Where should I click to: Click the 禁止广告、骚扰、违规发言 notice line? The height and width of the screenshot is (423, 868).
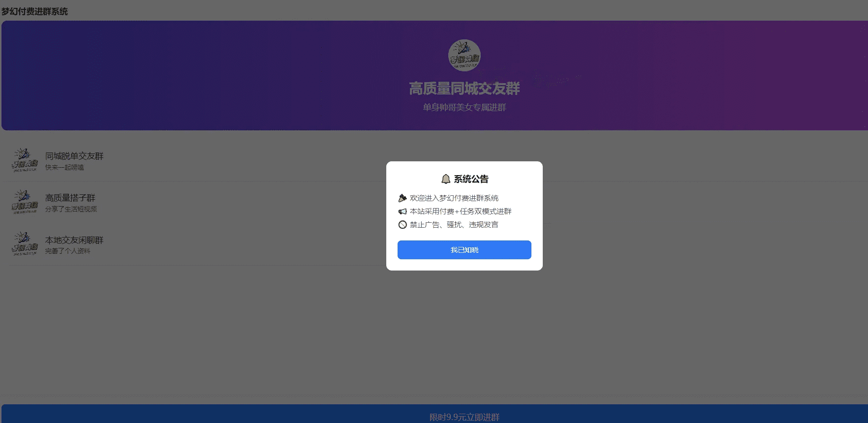[454, 225]
